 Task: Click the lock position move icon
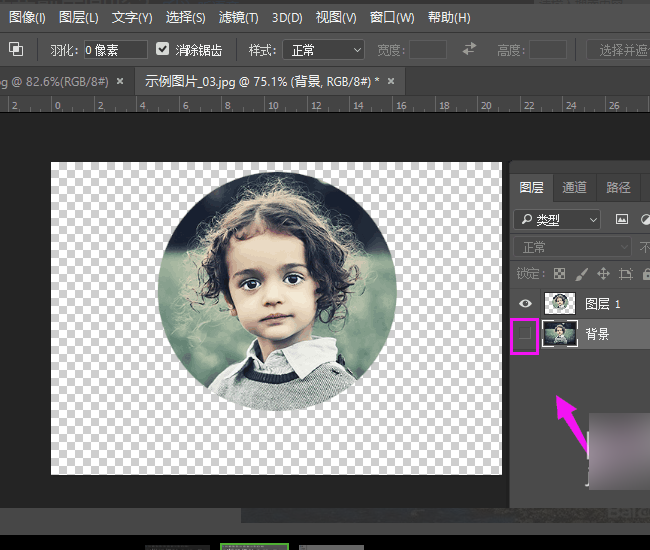[x=603, y=273]
